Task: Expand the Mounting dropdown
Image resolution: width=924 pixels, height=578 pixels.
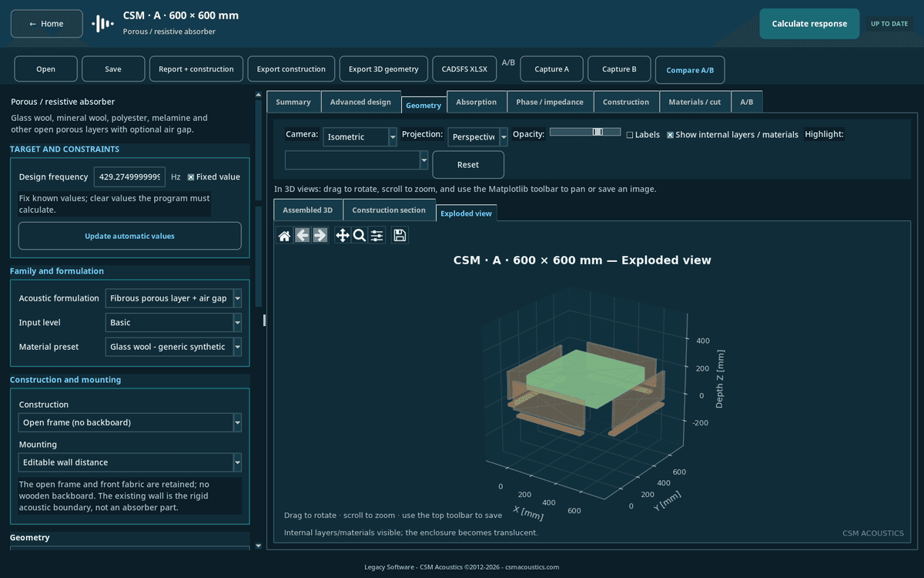Action: (130, 462)
